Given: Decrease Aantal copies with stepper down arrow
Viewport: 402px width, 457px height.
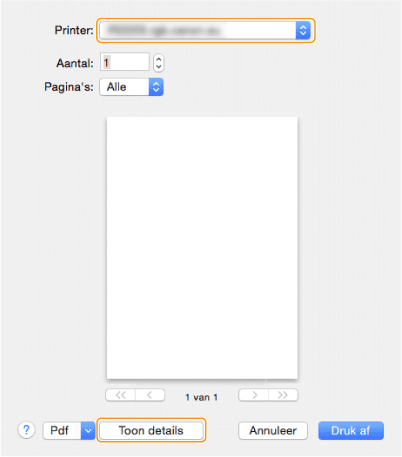Looking at the screenshot, I should click(159, 67).
